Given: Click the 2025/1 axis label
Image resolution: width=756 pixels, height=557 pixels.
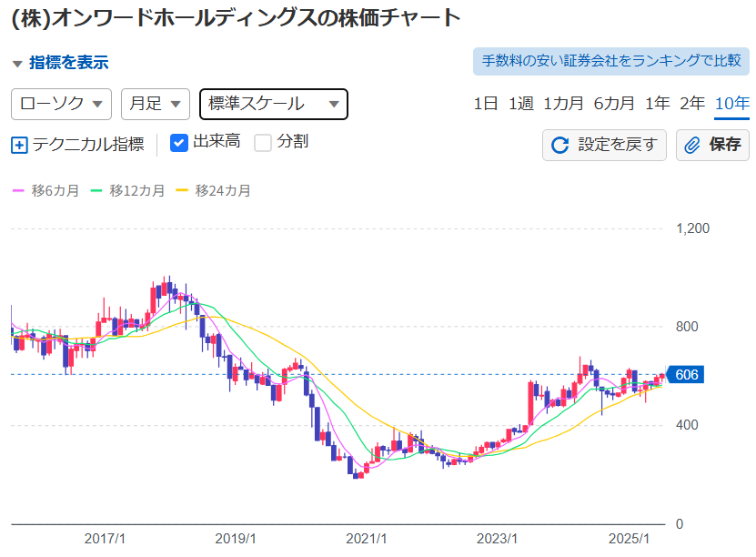Looking at the screenshot, I should click(629, 539).
